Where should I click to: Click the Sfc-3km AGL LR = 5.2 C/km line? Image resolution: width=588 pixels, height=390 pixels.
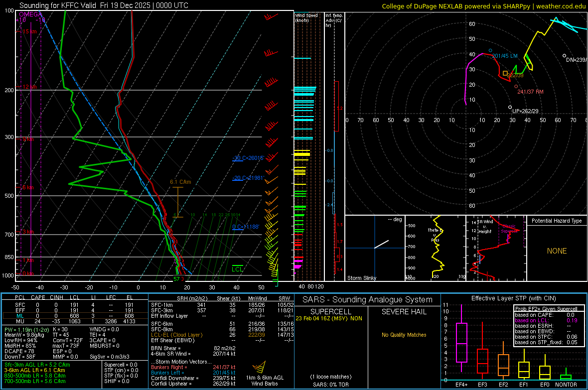[x=37, y=365]
